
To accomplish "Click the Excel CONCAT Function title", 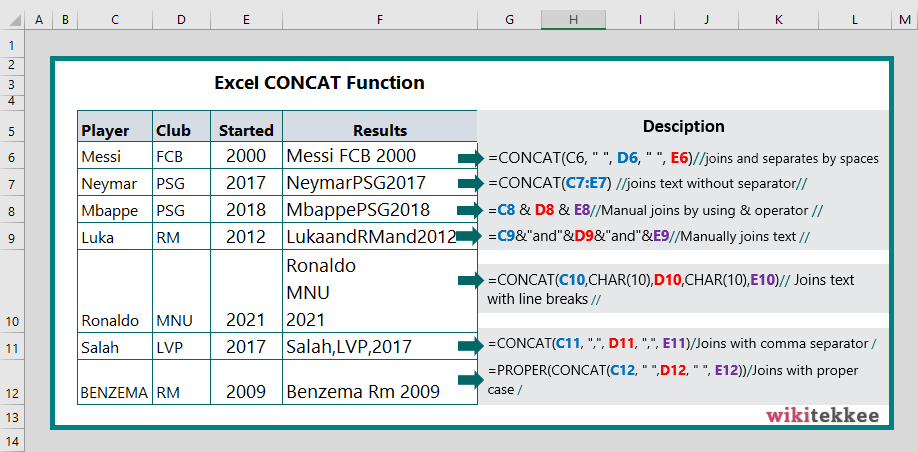I will pos(320,83).
